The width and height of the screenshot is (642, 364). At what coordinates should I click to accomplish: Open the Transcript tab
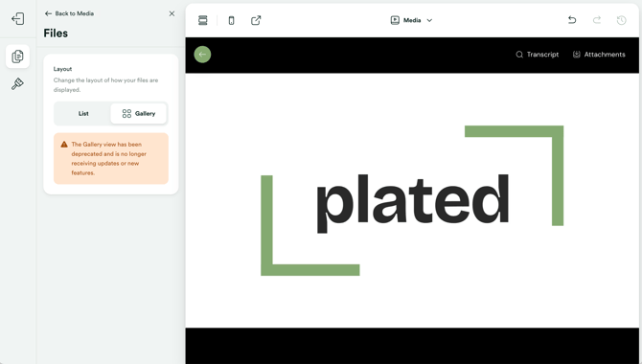click(x=538, y=55)
